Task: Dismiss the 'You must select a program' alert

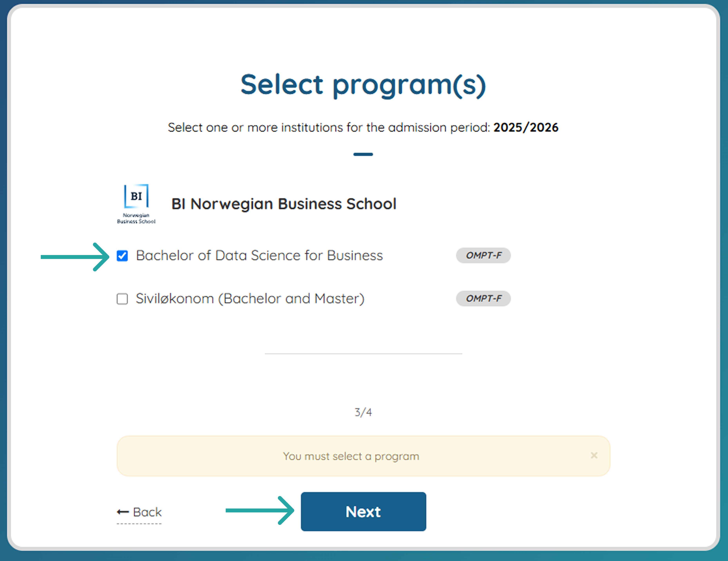Action: 594,455
